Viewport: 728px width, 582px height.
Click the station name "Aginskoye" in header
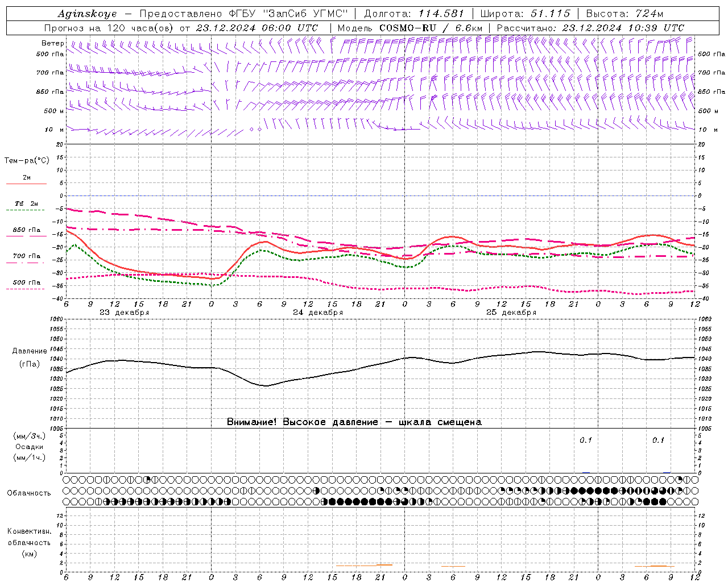pos(87,14)
